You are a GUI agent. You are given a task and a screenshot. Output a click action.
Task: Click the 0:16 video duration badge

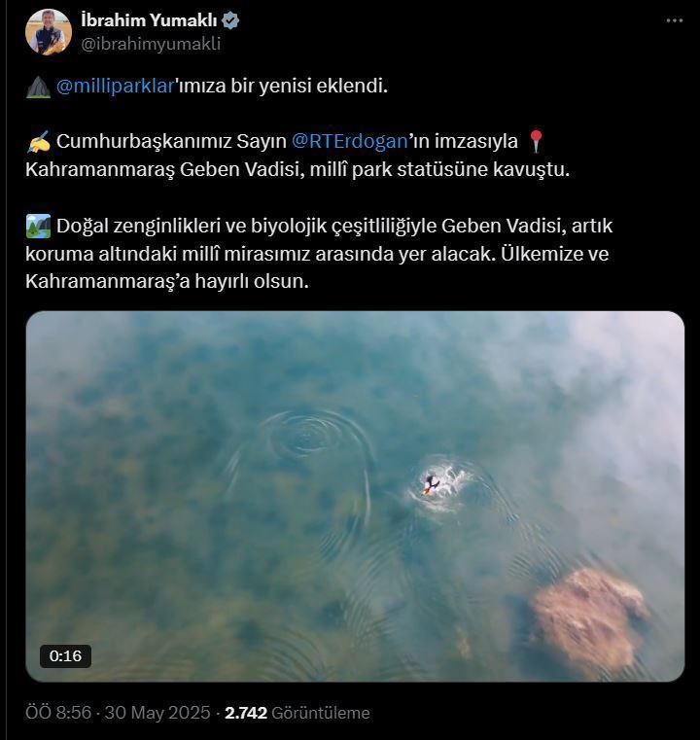[x=65, y=655]
